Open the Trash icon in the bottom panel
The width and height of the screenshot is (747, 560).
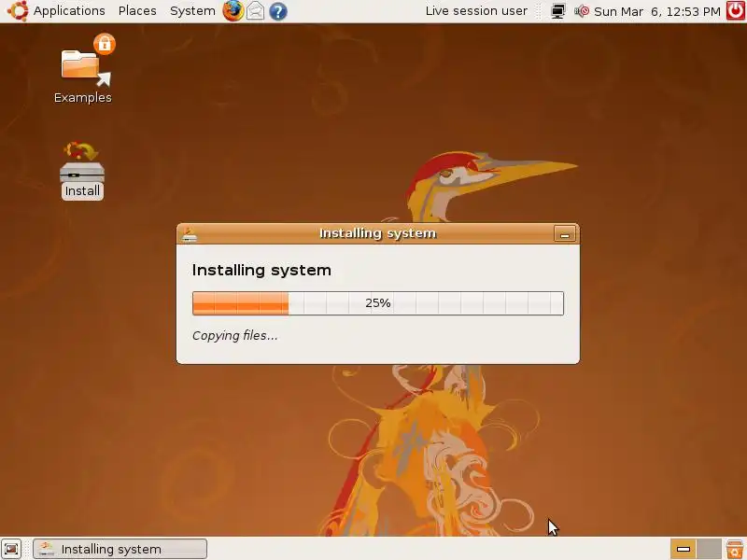(735, 549)
